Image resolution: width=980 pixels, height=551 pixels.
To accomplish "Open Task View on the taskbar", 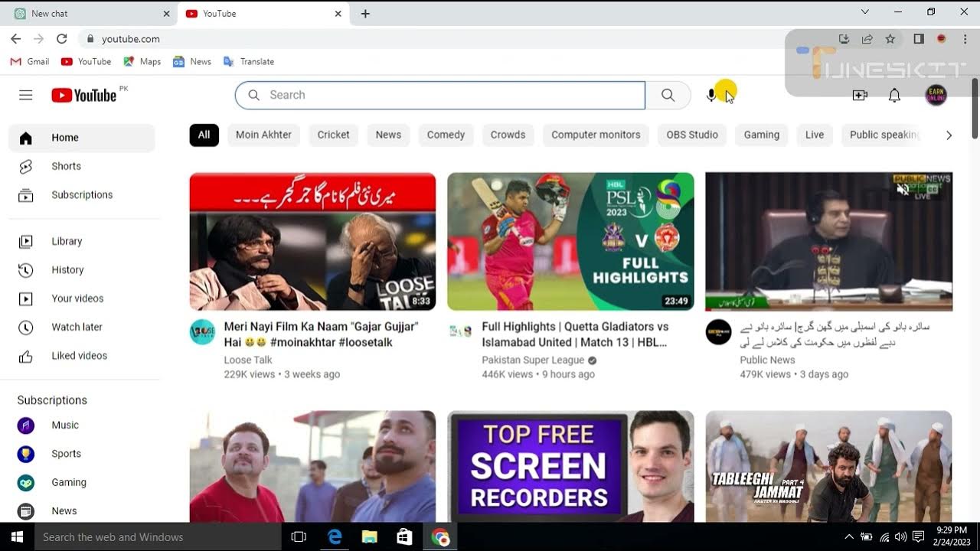I will [x=299, y=536].
